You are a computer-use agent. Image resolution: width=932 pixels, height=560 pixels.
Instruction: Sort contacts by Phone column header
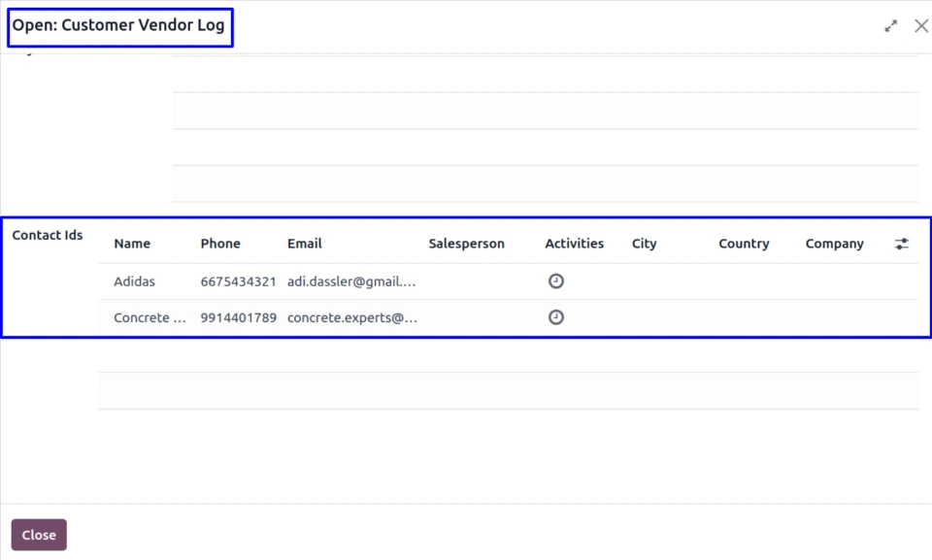click(220, 244)
